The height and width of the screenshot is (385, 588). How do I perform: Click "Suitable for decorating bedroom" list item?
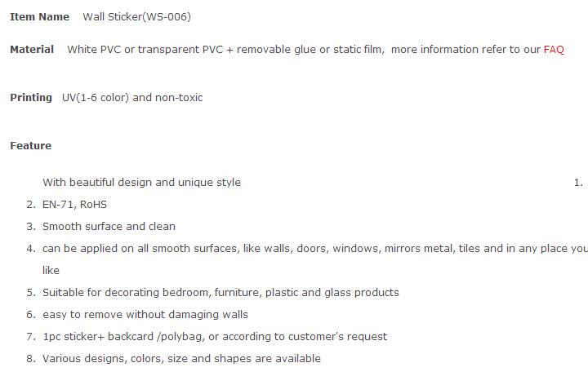pos(220,293)
